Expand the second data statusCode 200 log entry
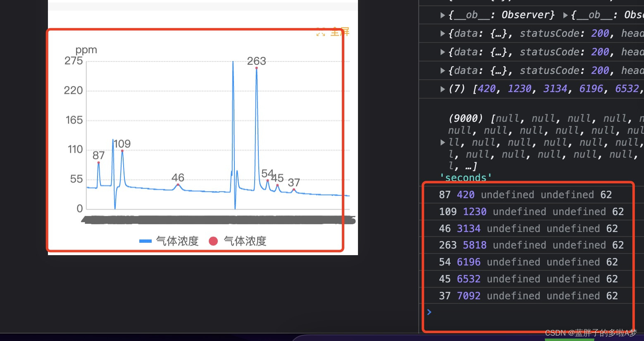644x341 pixels. pos(443,52)
